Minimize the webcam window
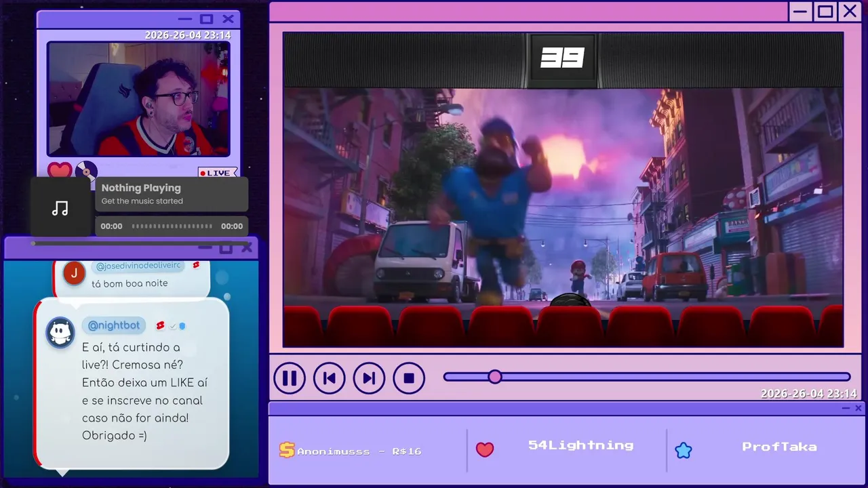 [x=185, y=19]
